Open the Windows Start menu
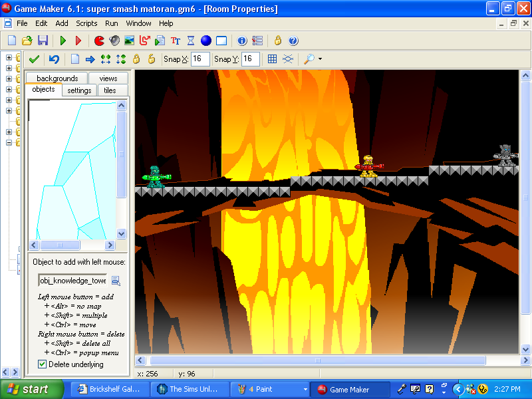This screenshot has width=532, height=399. point(31,389)
